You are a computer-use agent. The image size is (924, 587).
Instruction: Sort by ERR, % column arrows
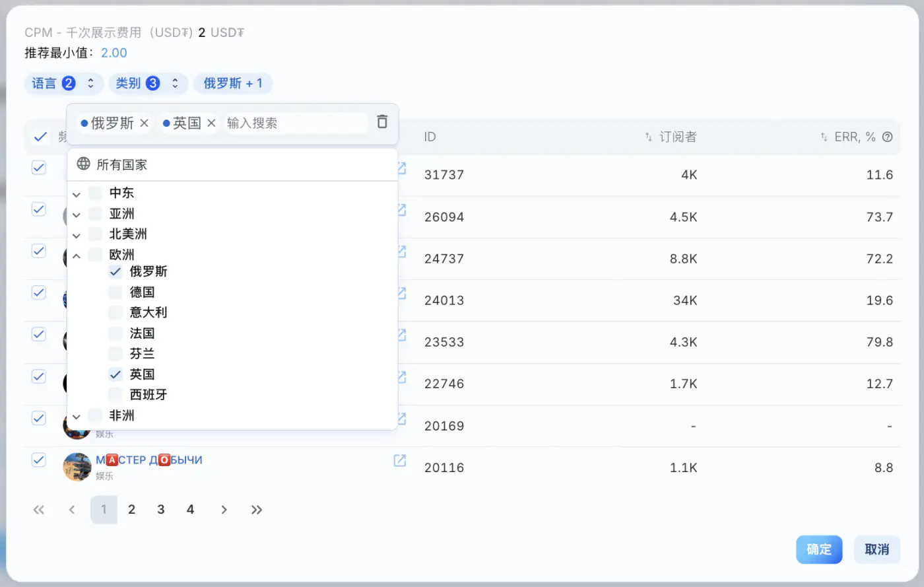(824, 137)
